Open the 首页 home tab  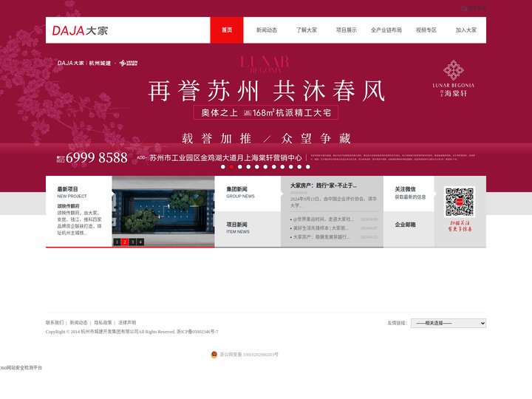[x=227, y=30]
